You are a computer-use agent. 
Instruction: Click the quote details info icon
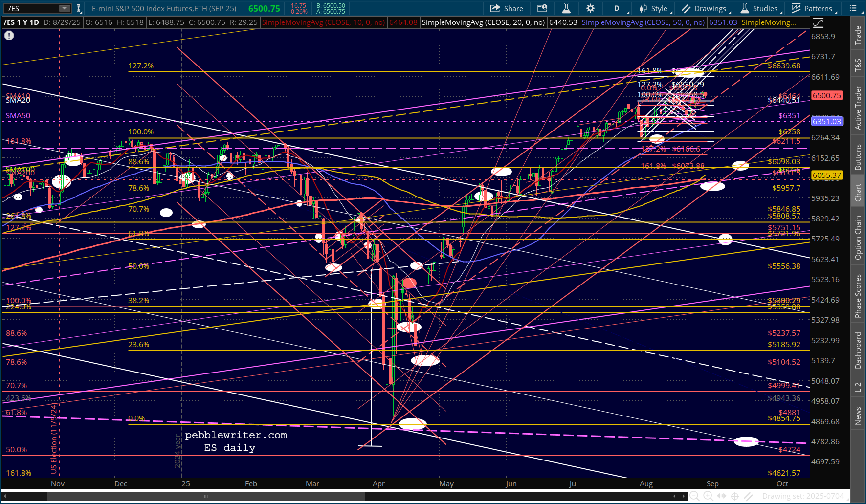click(542, 8)
